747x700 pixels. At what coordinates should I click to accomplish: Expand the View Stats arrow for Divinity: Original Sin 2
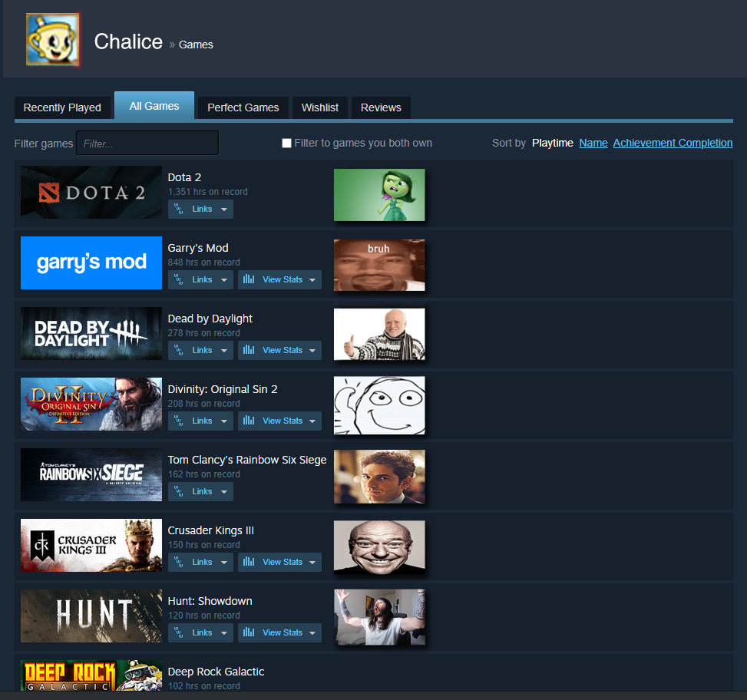click(312, 421)
